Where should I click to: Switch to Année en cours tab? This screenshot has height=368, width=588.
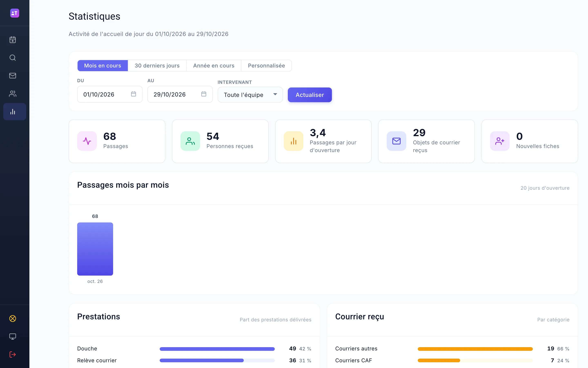point(214,66)
